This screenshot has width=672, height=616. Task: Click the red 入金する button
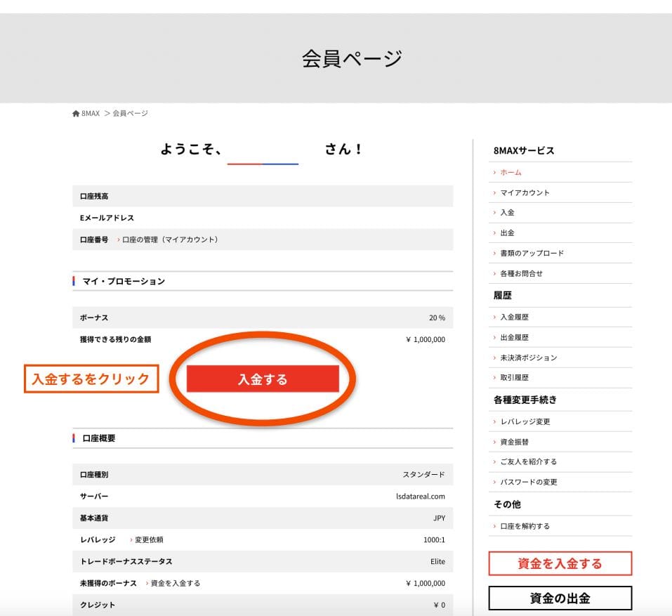coord(263,379)
